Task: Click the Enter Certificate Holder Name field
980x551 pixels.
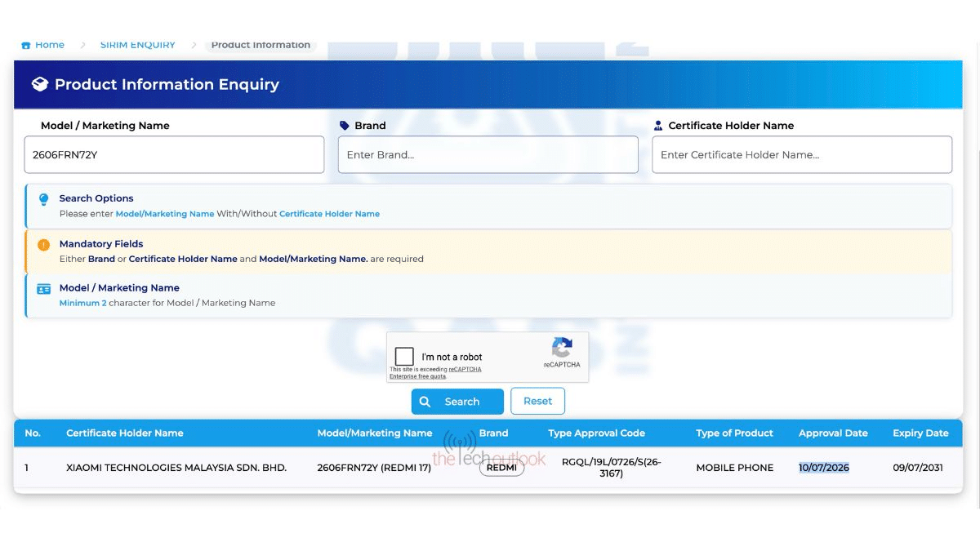Action: 802,154
